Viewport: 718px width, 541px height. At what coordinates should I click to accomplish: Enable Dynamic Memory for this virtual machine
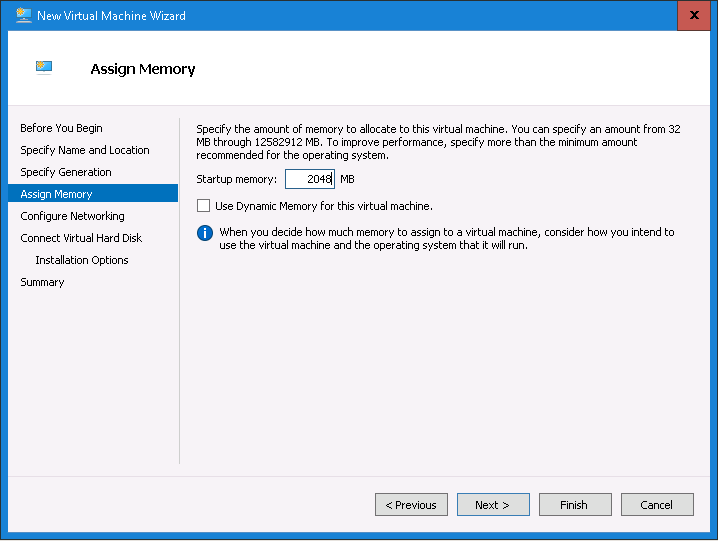(x=204, y=206)
